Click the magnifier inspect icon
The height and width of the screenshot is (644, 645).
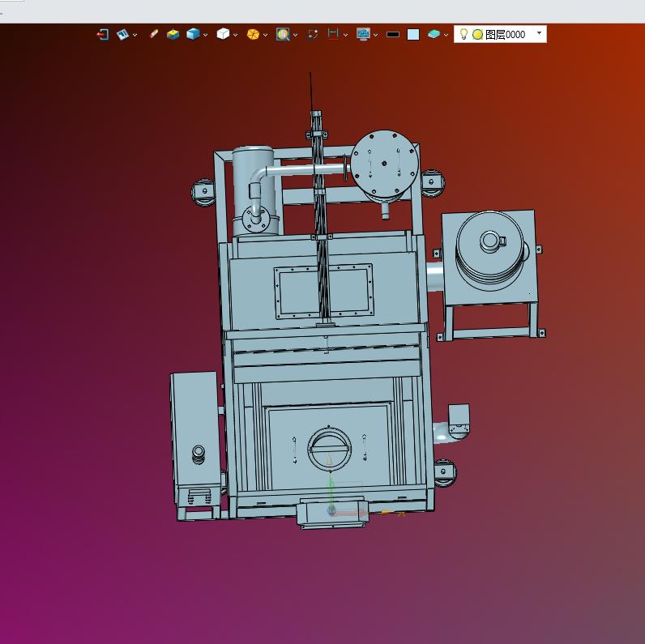283,35
